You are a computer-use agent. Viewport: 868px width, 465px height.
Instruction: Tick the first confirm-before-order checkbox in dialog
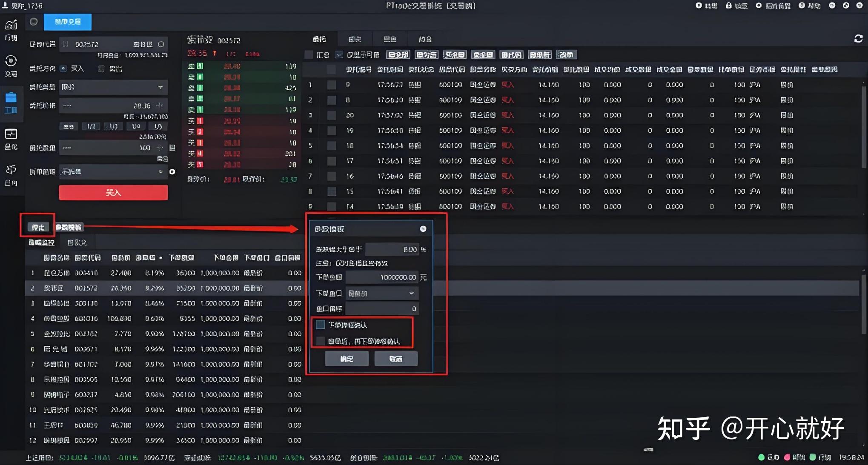[x=321, y=325]
